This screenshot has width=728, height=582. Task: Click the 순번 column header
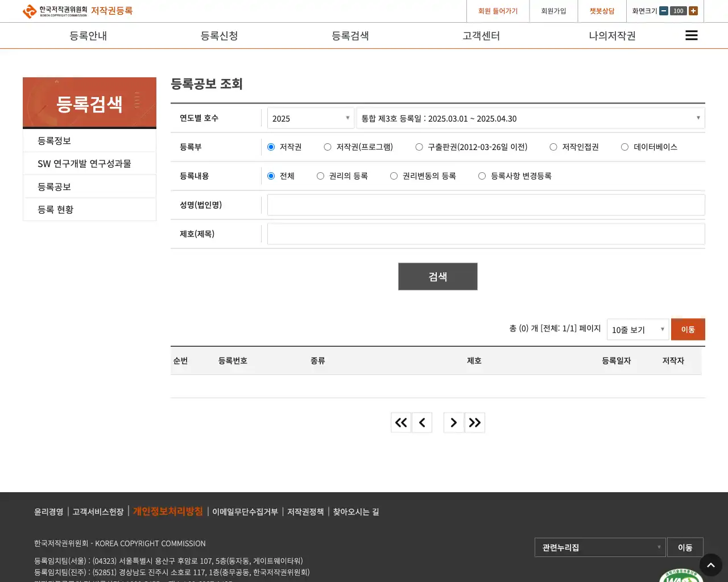[x=180, y=360]
